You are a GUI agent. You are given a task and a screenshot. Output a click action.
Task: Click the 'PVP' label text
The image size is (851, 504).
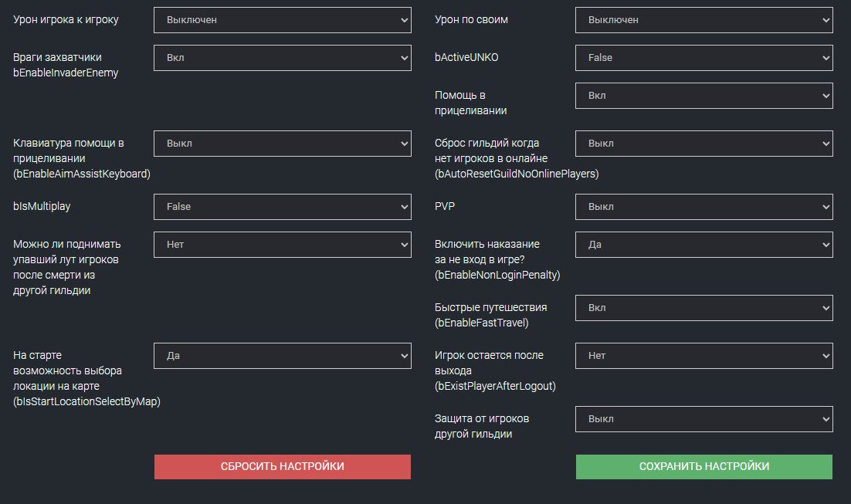pyautogui.click(x=445, y=206)
